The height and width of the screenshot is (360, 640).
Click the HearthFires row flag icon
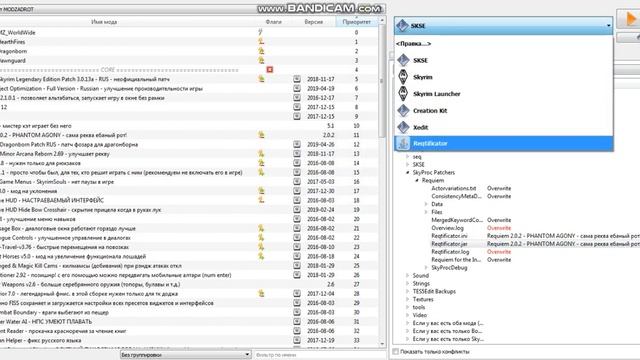pyautogui.click(x=261, y=42)
